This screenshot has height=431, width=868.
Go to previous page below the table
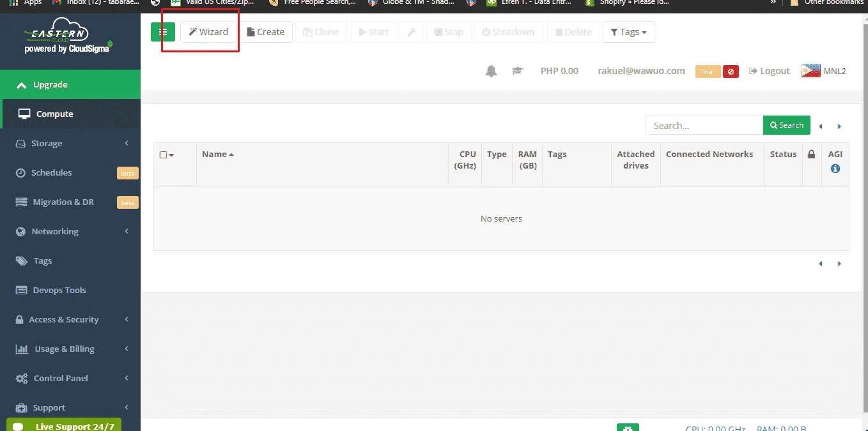(x=821, y=264)
